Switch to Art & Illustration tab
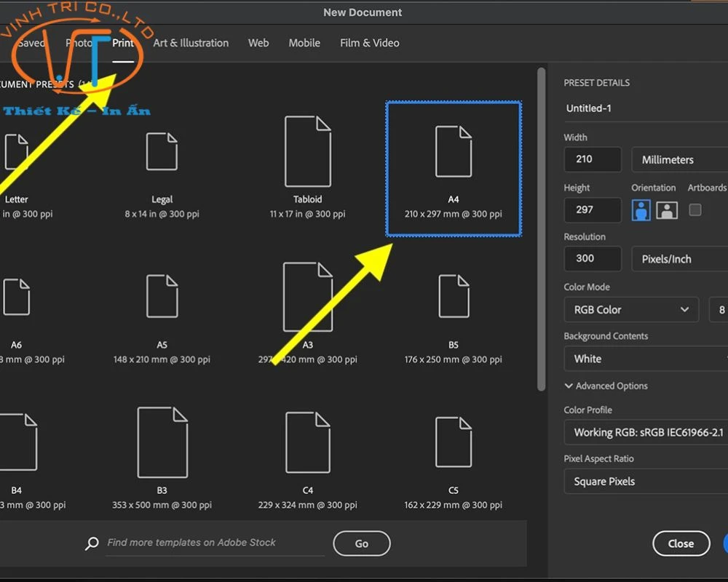 pyautogui.click(x=191, y=43)
